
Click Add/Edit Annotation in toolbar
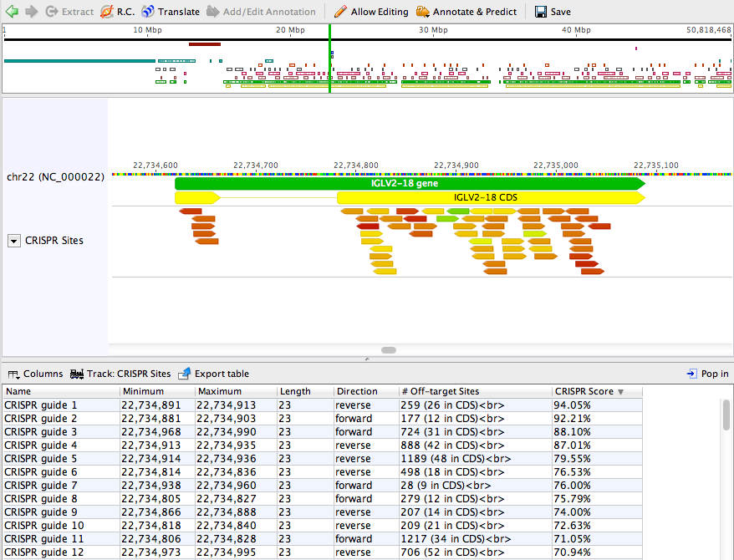click(x=261, y=12)
